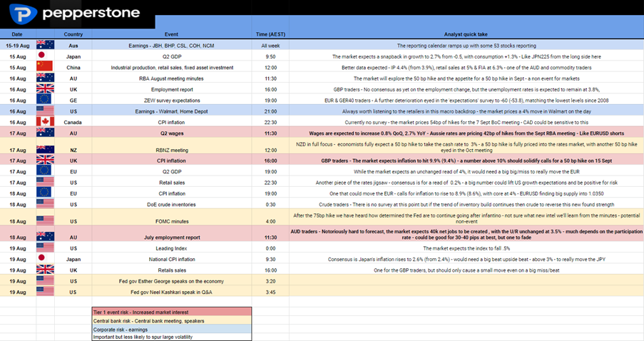Click the US flag in the FOMC minutes row
This screenshot has width=644, height=341.
click(45, 220)
